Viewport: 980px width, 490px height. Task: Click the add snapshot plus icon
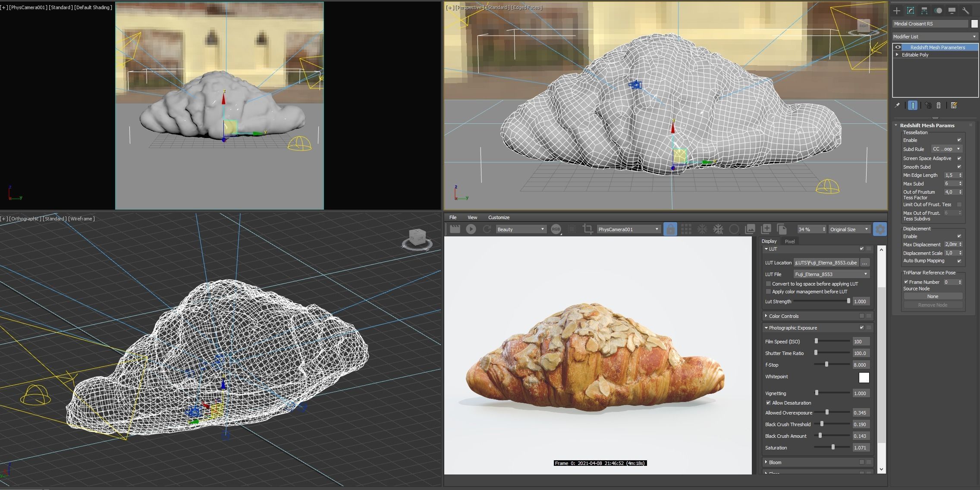766,229
